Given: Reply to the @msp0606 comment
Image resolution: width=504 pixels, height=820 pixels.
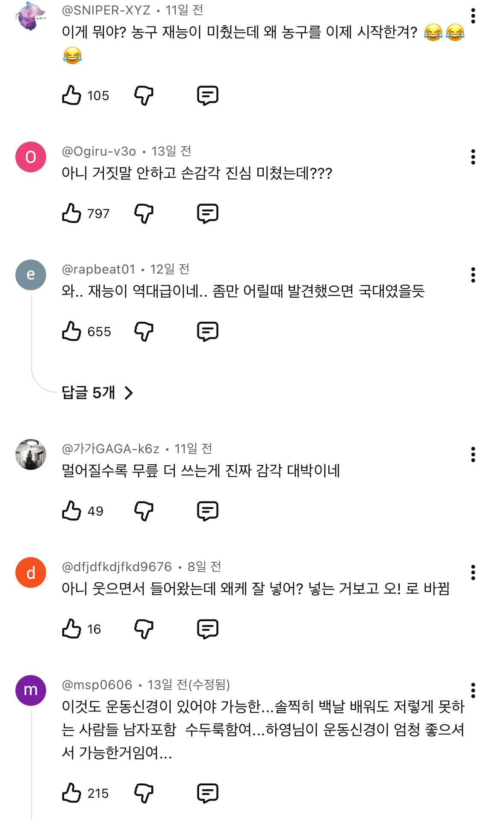Looking at the screenshot, I should click(208, 793).
